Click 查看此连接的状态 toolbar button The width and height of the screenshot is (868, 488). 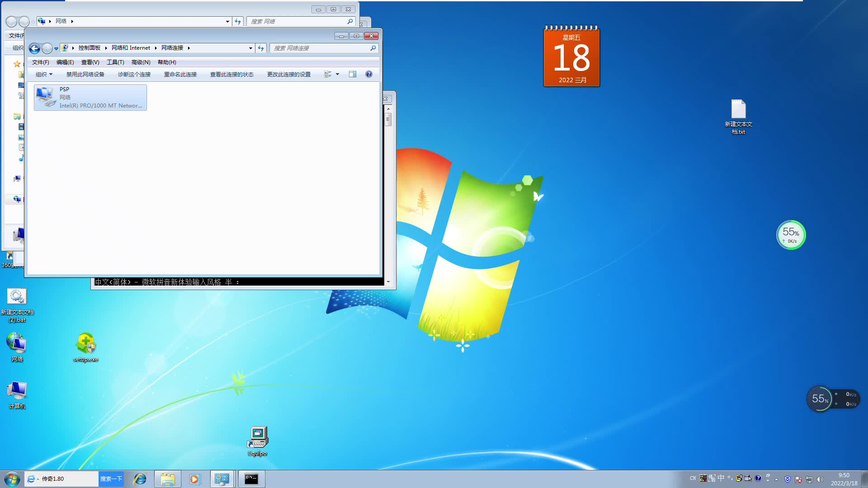(232, 75)
